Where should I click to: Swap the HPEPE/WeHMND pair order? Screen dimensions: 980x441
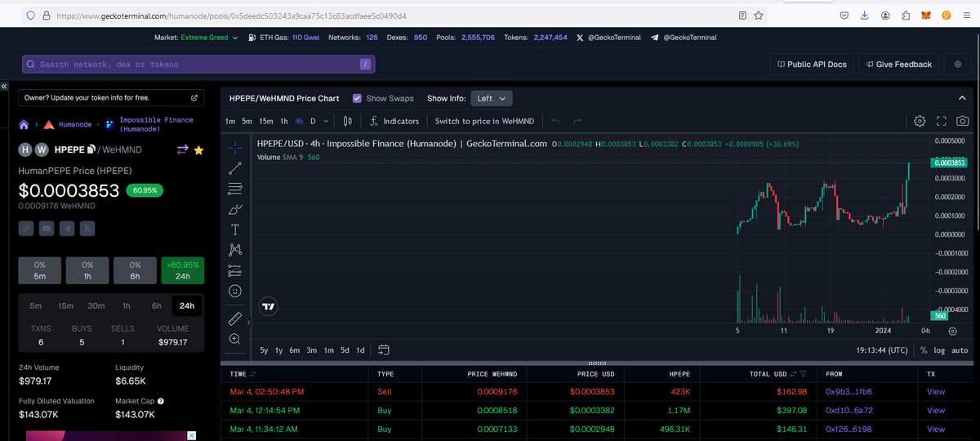point(183,149)
